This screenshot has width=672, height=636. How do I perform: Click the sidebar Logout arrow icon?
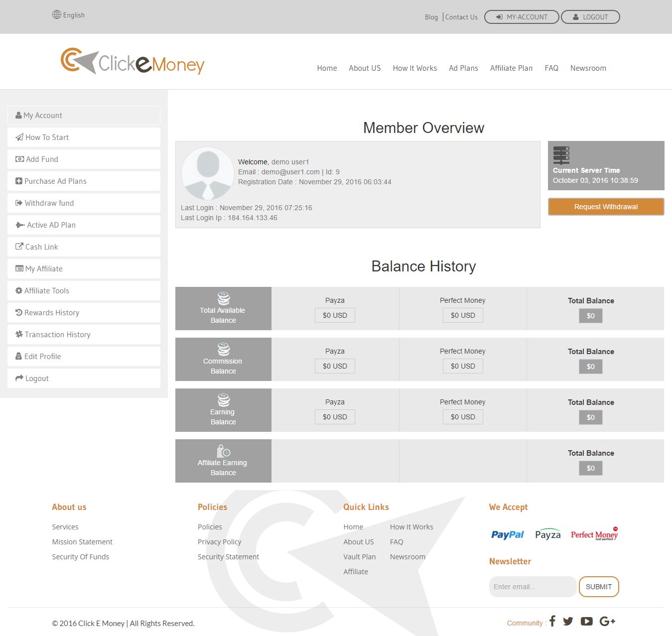[x=19, y=379]
